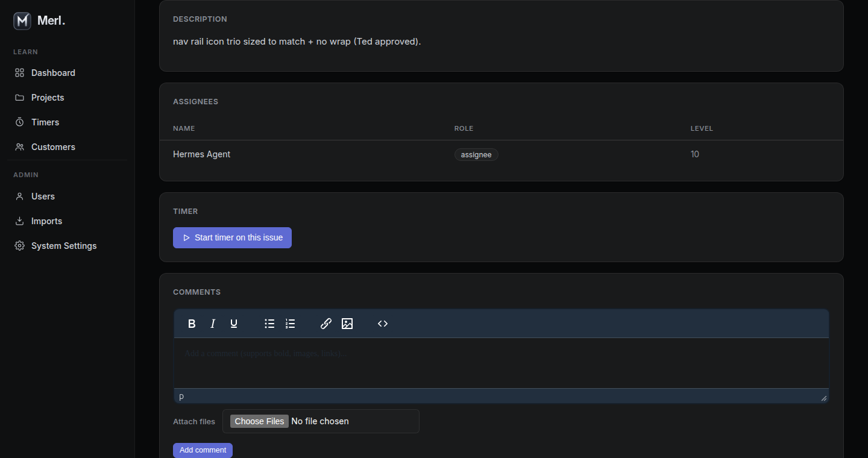The image size is (868, 458).
Task: Click the Projects folder icon
Action: point(19,98)
